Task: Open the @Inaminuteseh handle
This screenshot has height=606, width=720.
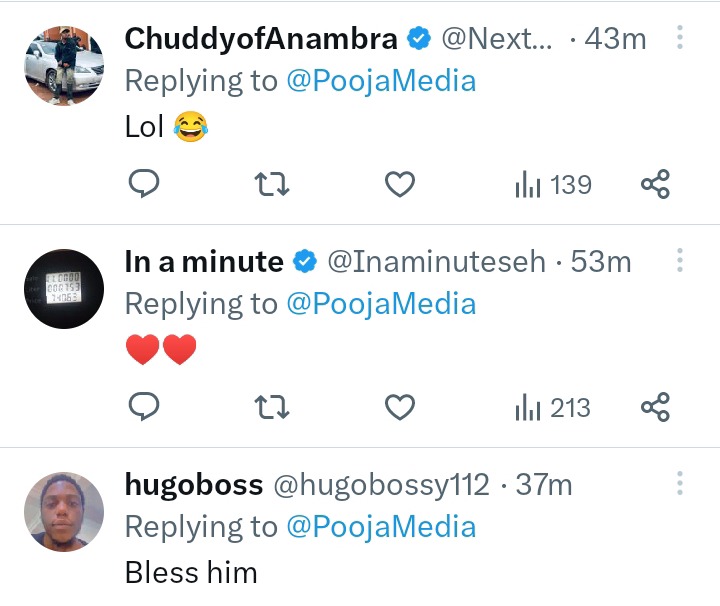Action: point(437,262)
